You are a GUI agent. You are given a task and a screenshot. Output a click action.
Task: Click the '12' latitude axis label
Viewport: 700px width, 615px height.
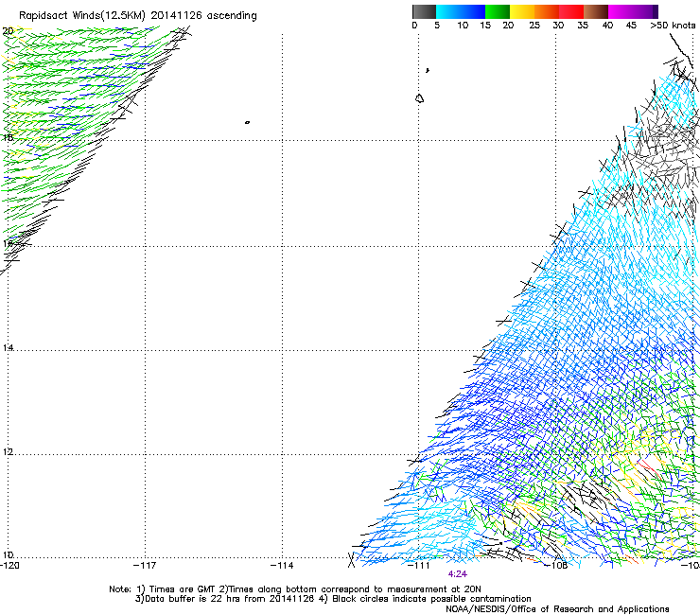8,452
